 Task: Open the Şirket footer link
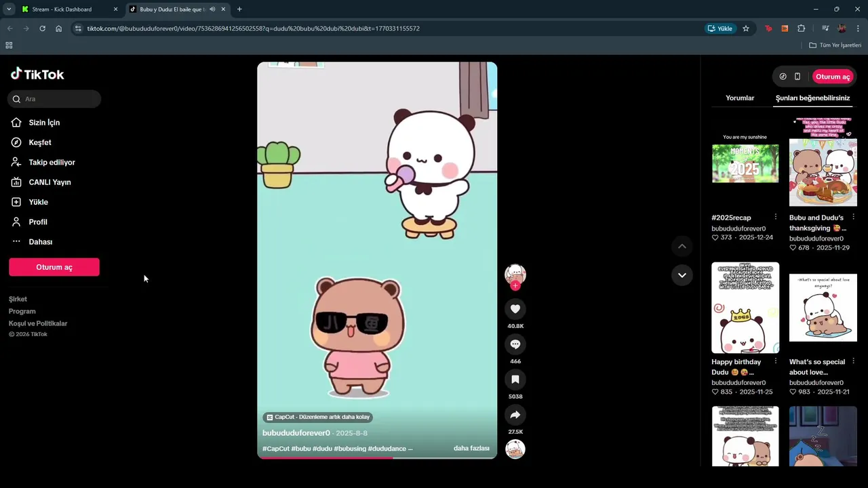(18, 299)
